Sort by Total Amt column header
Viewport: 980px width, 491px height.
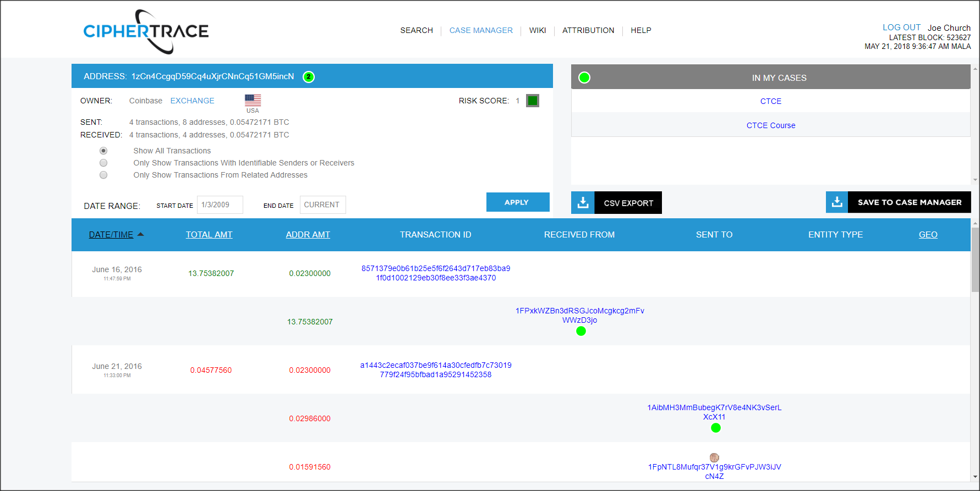pos(209,235)
